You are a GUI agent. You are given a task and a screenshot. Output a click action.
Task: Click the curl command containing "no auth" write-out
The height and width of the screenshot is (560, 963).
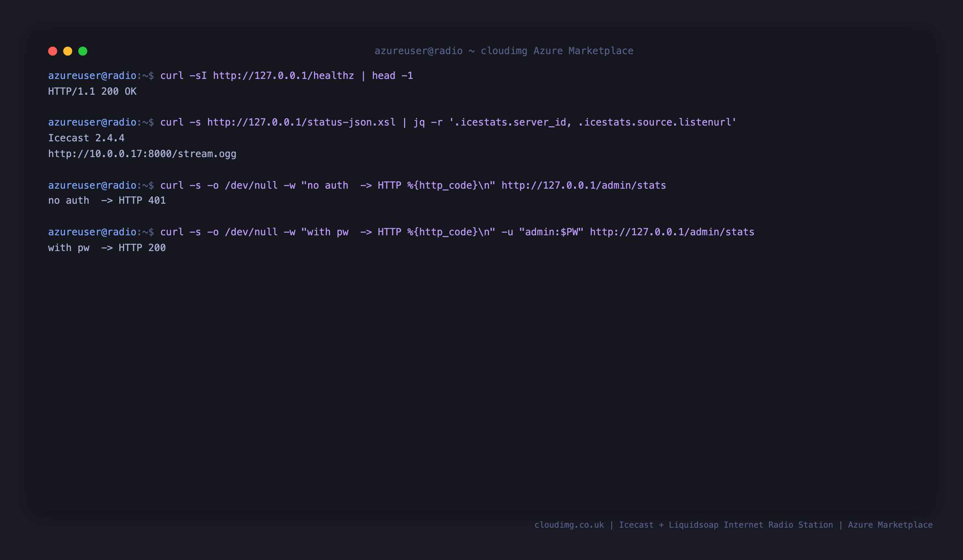click(x=413, y=185)
